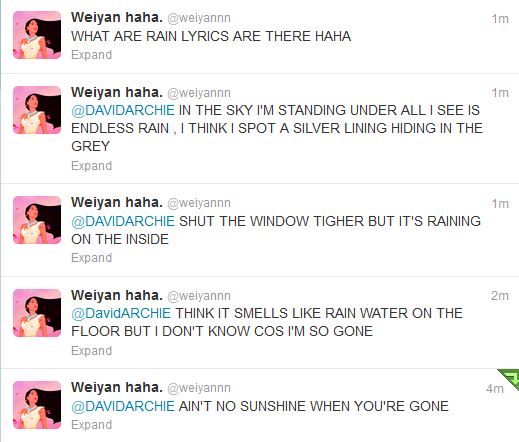The width and height of the screenshot is (519, 442).
Task: Click the avatar on the 'WHAT ARE RAIN LYRICS' tweet
Action: click(x=37, y=35)
